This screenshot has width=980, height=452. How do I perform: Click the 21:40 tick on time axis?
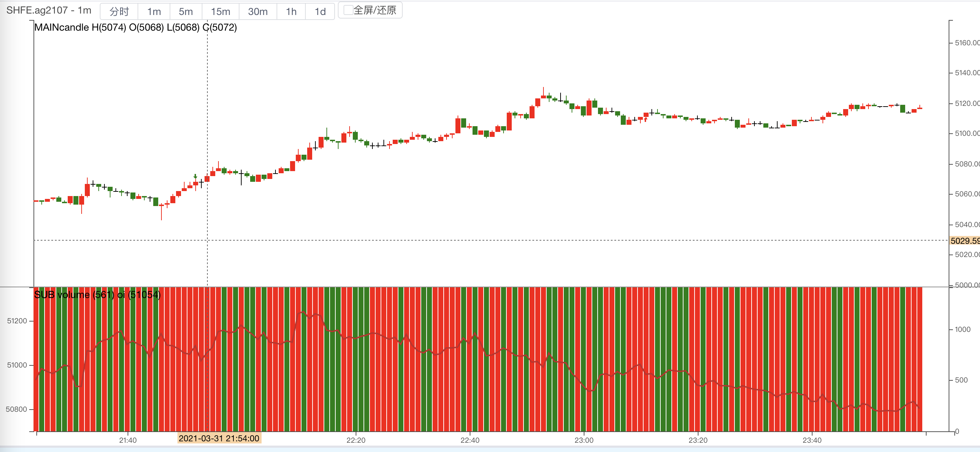pos(128,440)
